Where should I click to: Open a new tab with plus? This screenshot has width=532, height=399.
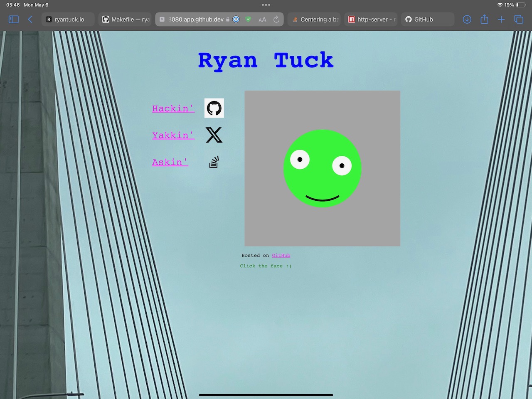click(x=501, y=20)
